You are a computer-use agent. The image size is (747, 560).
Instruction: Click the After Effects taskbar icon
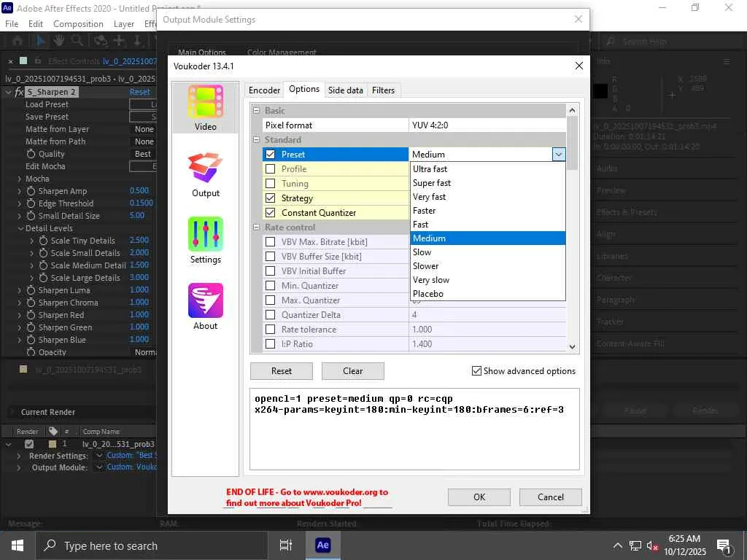coord(322,545)
